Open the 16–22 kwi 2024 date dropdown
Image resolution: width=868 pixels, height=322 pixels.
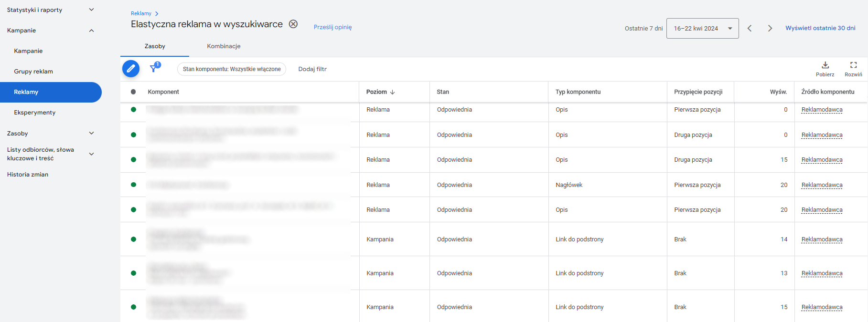(x=702, y=28)
